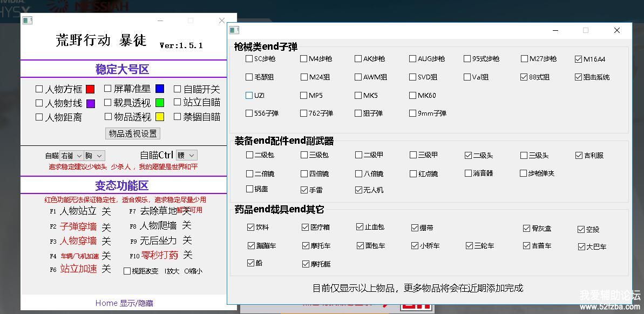Screen dimensions: 644x314
Task: Toggle the 空投 checkbox
Action: (x=581, y=229)
